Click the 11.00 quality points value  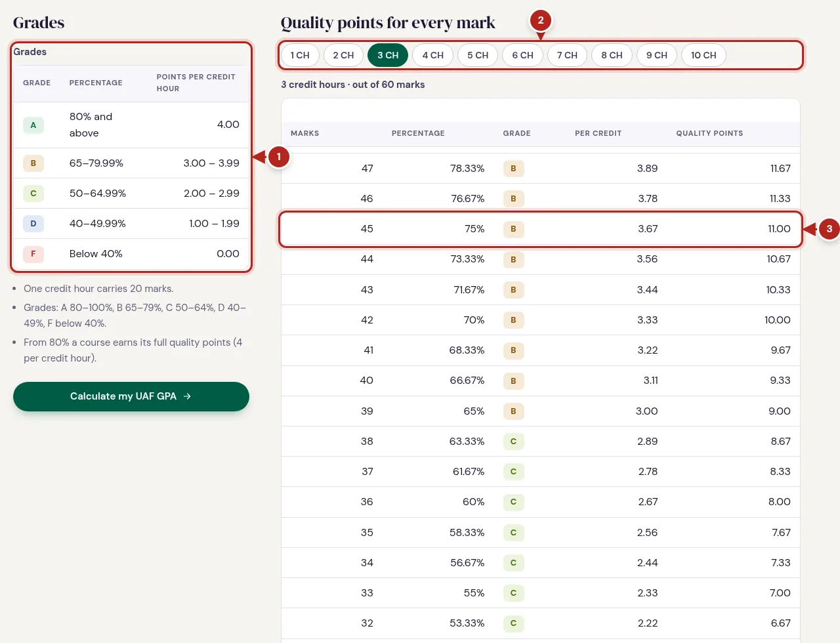(779, 229)
